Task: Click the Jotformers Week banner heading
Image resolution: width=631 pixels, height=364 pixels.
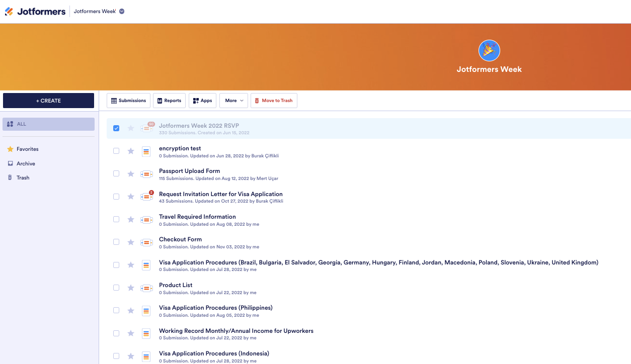Action: pyautogui.click(x=489, y=69)
